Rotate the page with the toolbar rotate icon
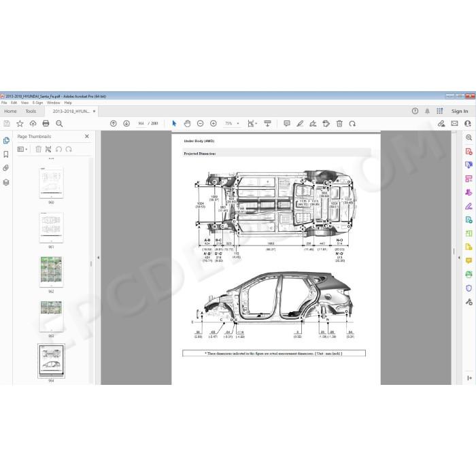 coord(352,124)
